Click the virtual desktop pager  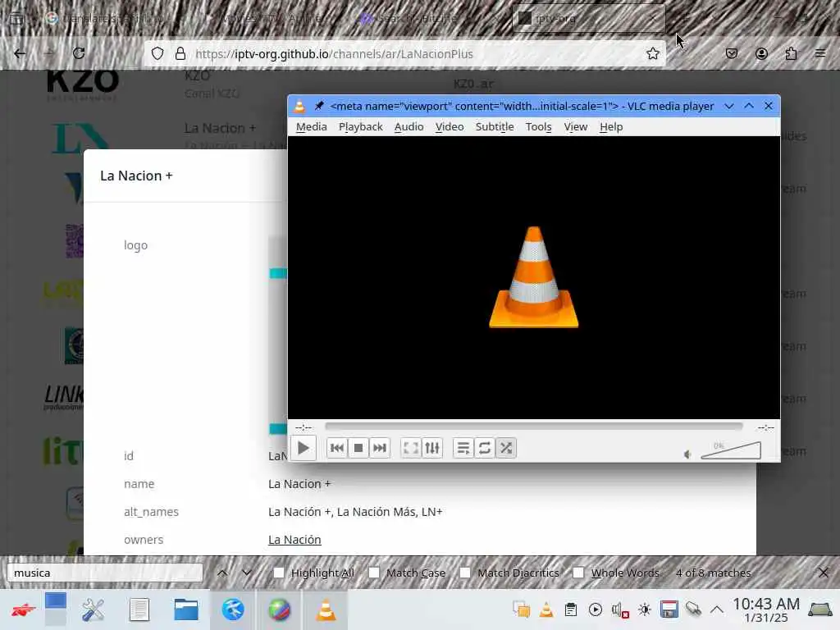(56, 609)
